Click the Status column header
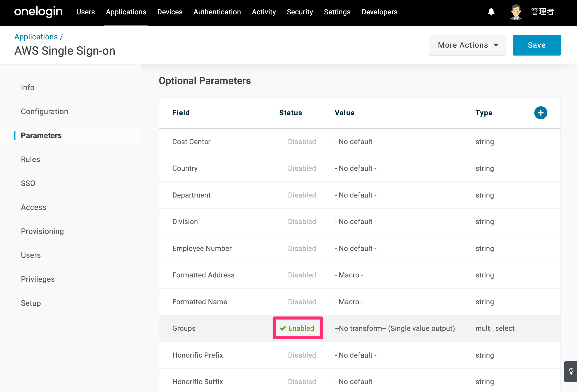577x392 pixels. [290, 113]
